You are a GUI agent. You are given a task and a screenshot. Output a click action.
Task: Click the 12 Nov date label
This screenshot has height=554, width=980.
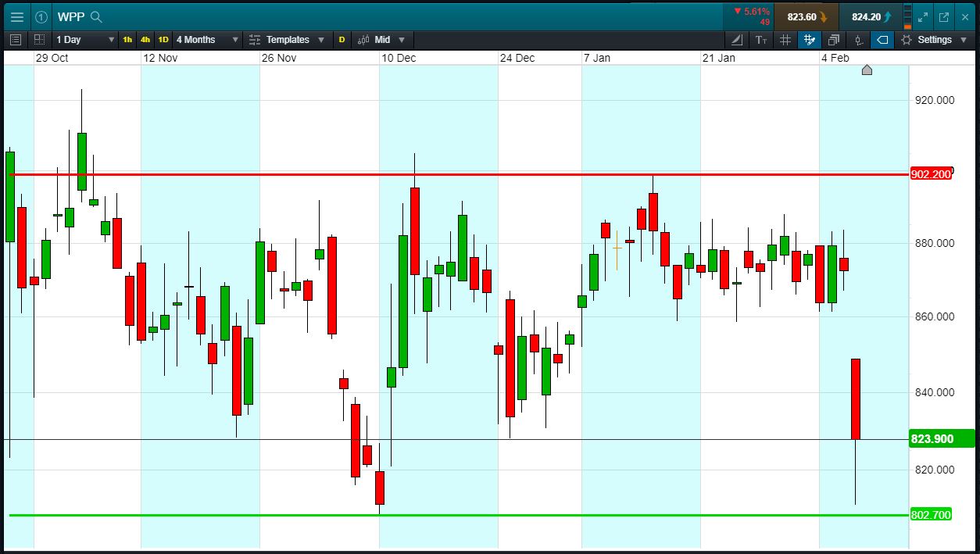[161, 58]
